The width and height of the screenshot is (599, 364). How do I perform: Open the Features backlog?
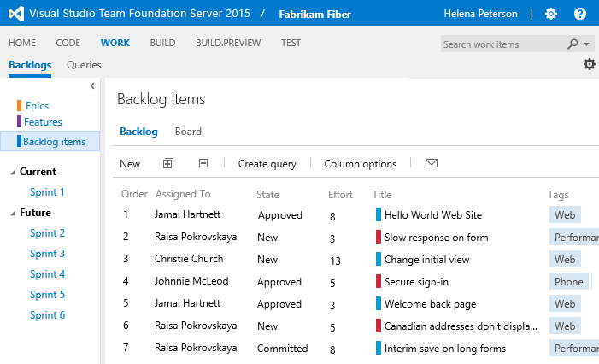coord(43,122)
